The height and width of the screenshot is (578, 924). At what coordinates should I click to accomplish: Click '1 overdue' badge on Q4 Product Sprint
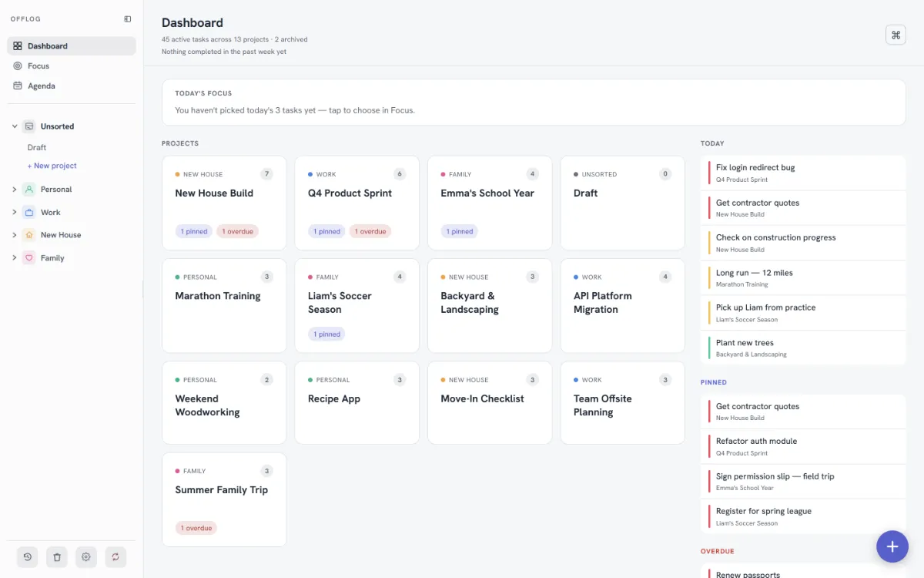click(370, 231)
